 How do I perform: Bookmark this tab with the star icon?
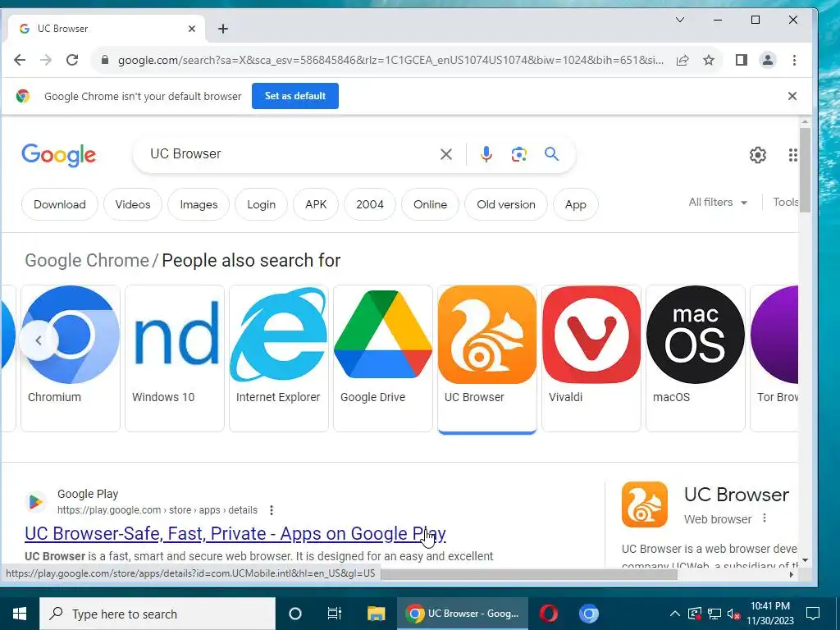[x=709, y=60]
